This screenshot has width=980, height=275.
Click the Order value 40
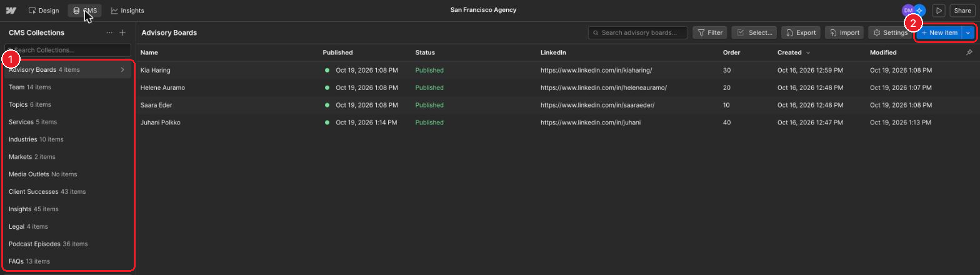(727, 123)
